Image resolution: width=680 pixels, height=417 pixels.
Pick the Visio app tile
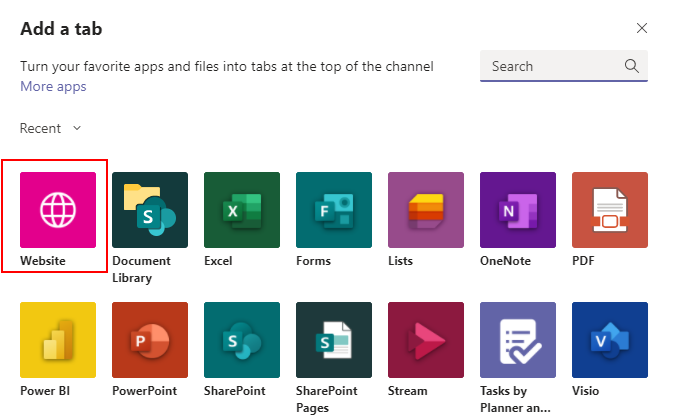(x=609, y=340)
